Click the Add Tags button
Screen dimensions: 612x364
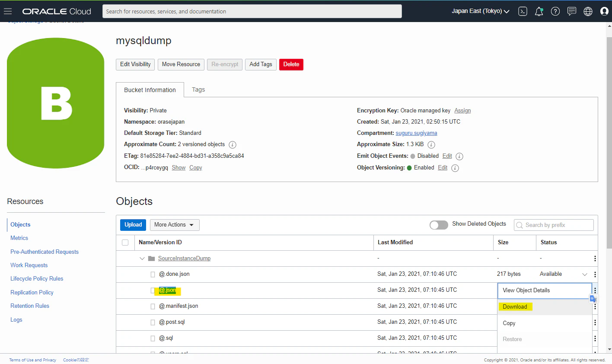tap(261, 64)
